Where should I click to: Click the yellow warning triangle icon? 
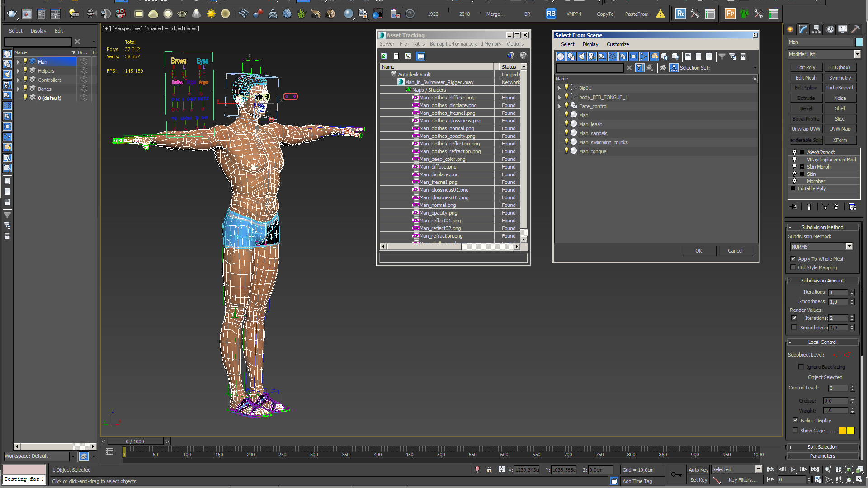[660, 14]
